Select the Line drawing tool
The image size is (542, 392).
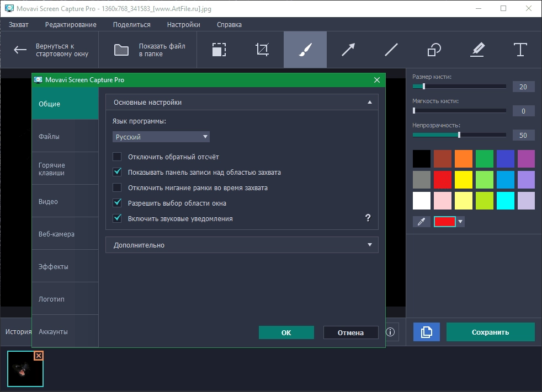tap(391, 50)
